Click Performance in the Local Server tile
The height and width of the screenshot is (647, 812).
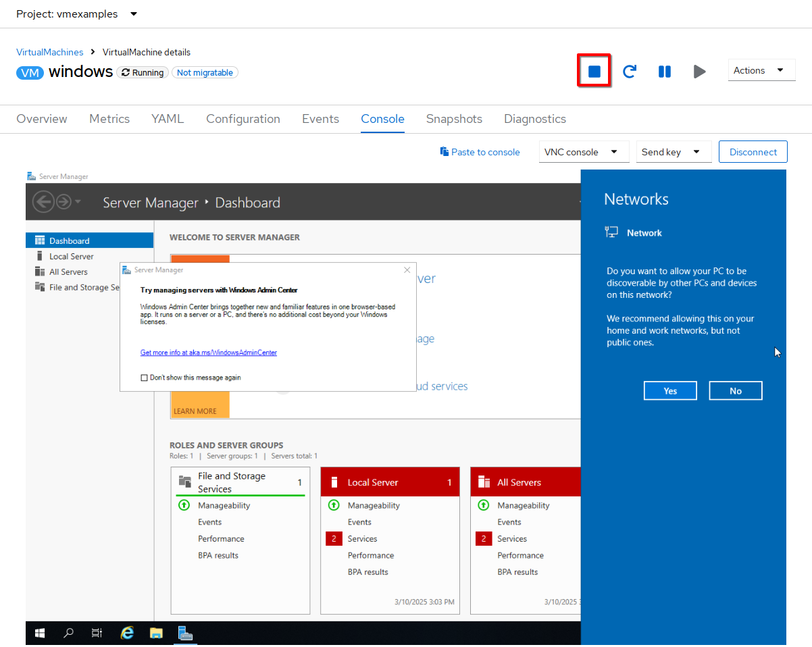coord(371,555)
